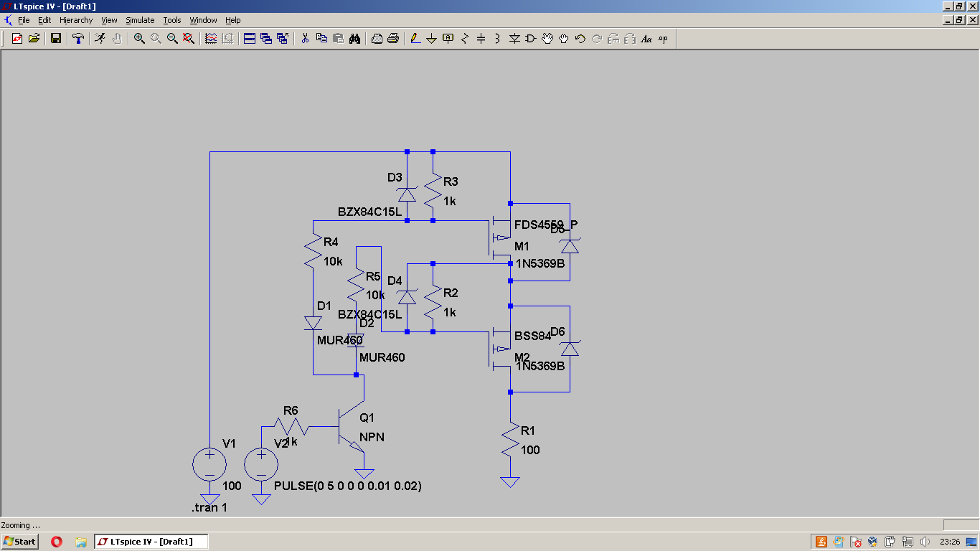
Task: Open the Hierarchy menu
Action: pyautogui.click(x=76, y=20)
